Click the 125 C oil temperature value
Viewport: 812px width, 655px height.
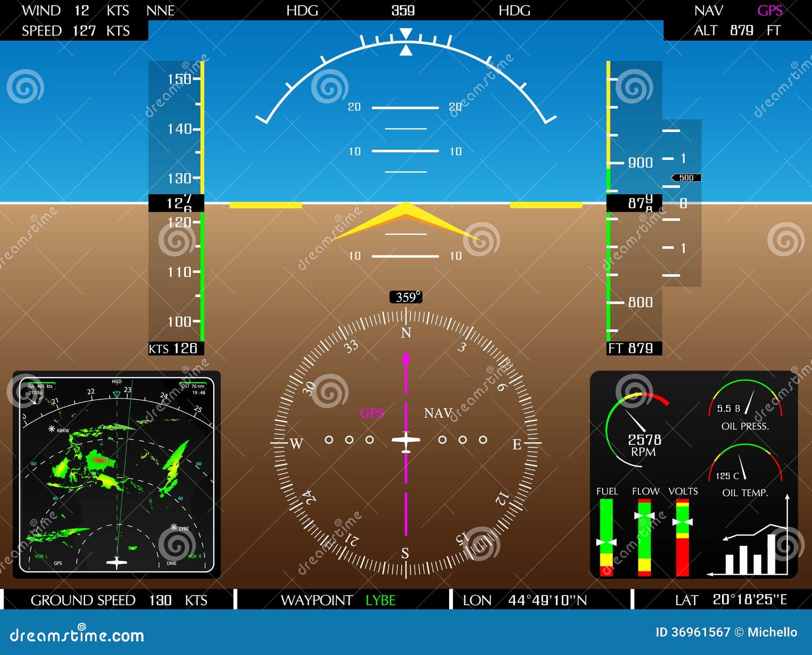point(727,476)
